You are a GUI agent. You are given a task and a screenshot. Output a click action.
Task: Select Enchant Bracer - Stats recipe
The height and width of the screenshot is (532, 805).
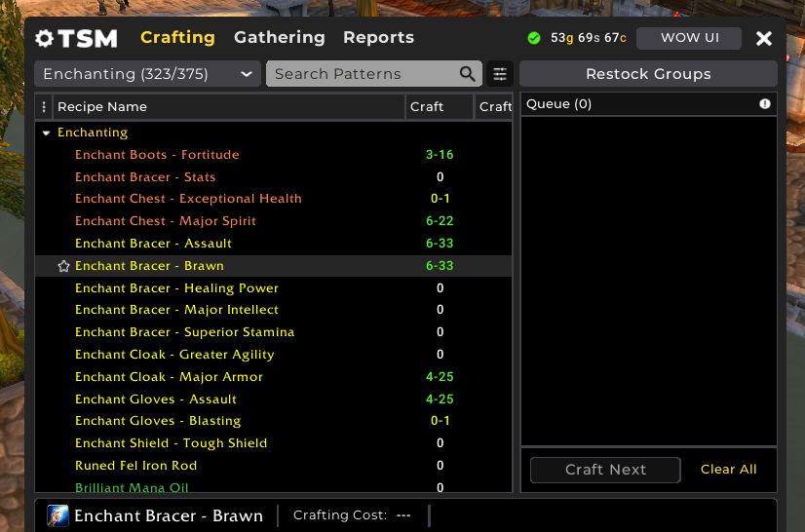point(273,177)
